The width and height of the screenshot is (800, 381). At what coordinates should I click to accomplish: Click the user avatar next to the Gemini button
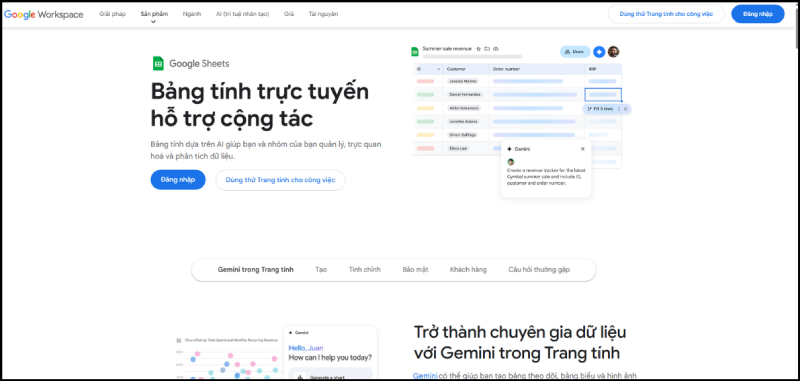point(613,52)
